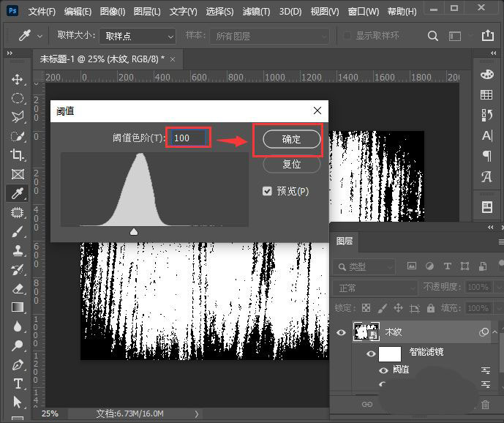Select the Brush tool
This screenshot has width=504, height=423.
(17, 231)
